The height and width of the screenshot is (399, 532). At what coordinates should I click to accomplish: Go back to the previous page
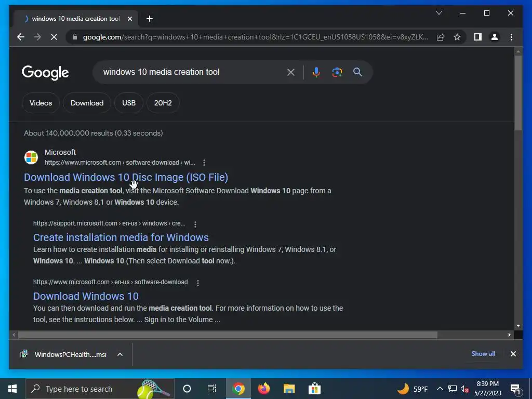click(21, 37)
